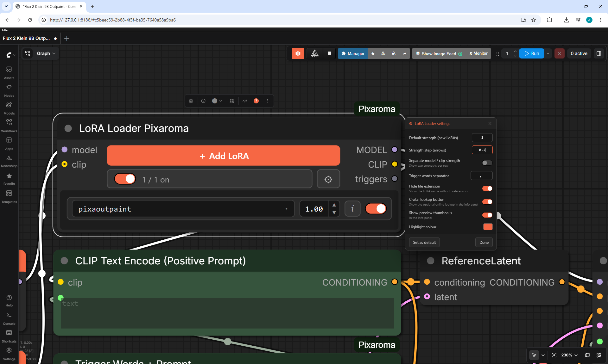
Task: Decrease the pixaoutpaint LoRA strength with the down arrow
Action: [334, 213]
